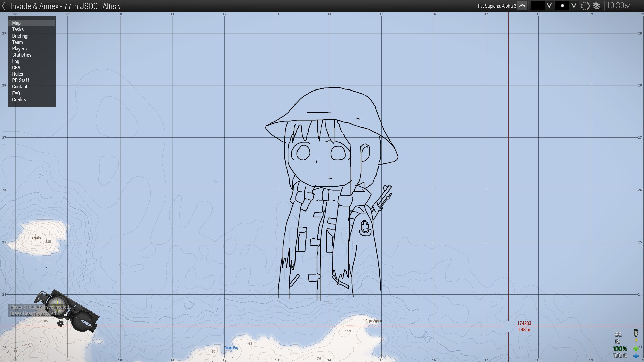The image size is (644, 362).
Task: Open the map layers stack icon
Action: tap(596, 6)
